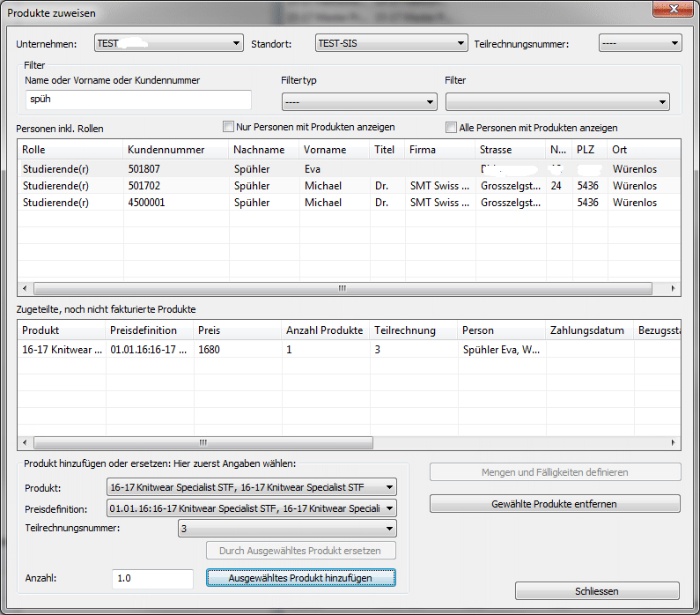Image resolution: width=700 pixels, height=615 pixels.
Task: Open the Unternehmen dropdown
Action: point(169,43)
